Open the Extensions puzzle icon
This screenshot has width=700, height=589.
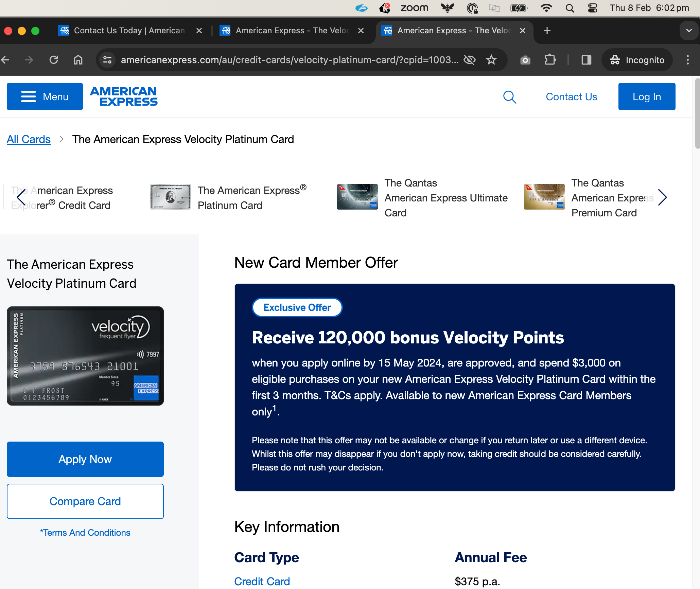pyautogui.click(x=550, y=60)
